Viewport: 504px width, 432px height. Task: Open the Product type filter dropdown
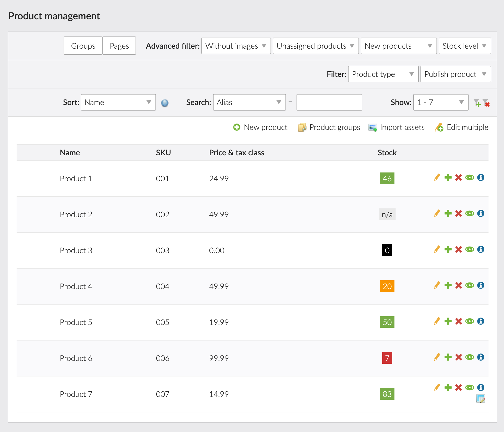pos(383,74)
